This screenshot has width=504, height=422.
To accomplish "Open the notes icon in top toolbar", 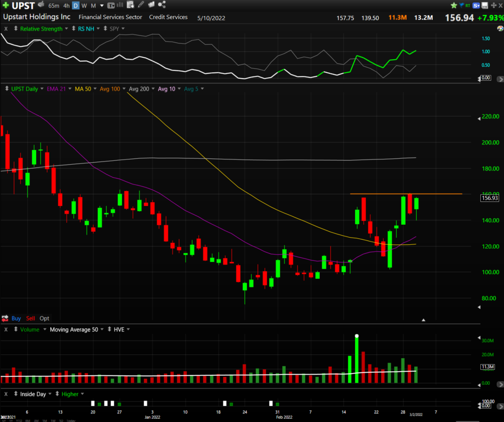I will [151, 5].
